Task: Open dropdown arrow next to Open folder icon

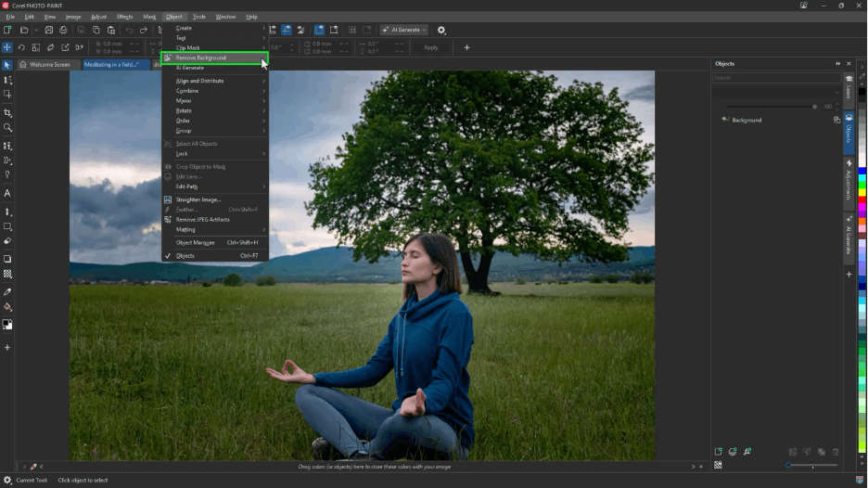Action: point(36,30)
